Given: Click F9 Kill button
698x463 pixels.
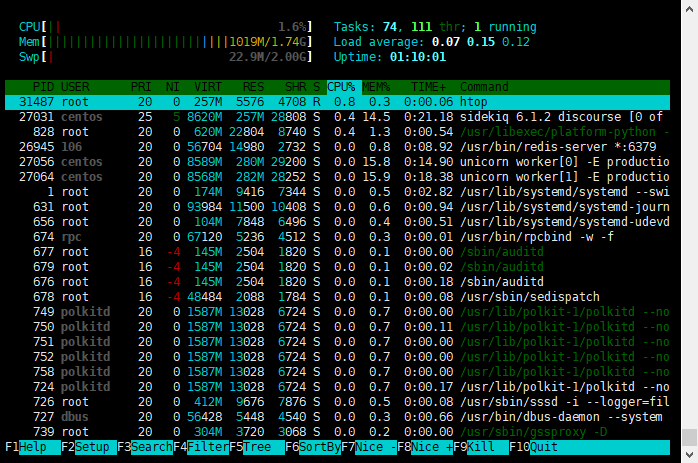Looking at the screenshot, I should (x=481, y=447).
